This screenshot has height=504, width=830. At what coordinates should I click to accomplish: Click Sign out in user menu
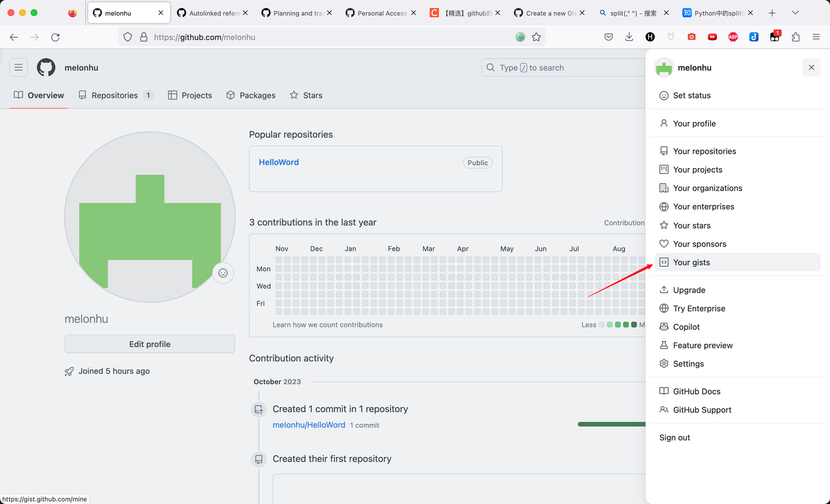(738, 437)
